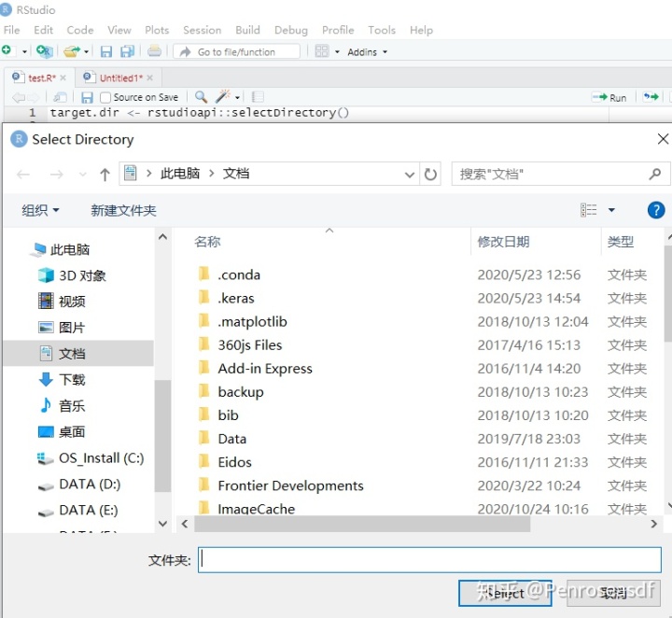Select the .conda folder

point(238,274)
